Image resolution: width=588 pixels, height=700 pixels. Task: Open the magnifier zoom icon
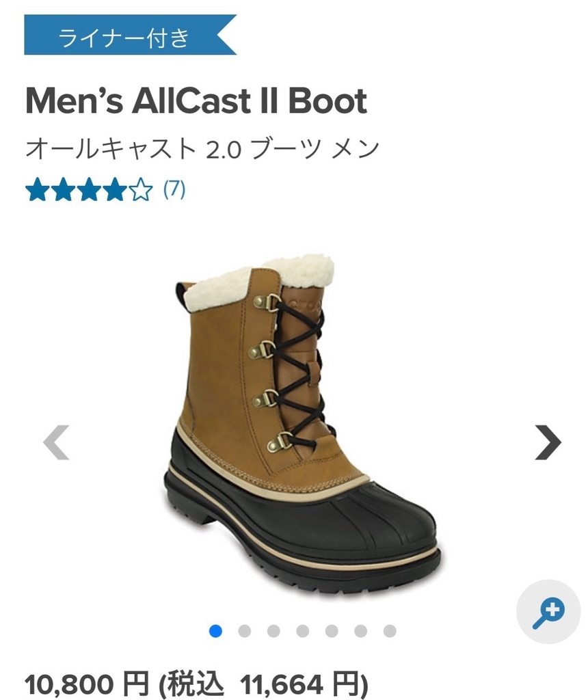coord(548,611)
